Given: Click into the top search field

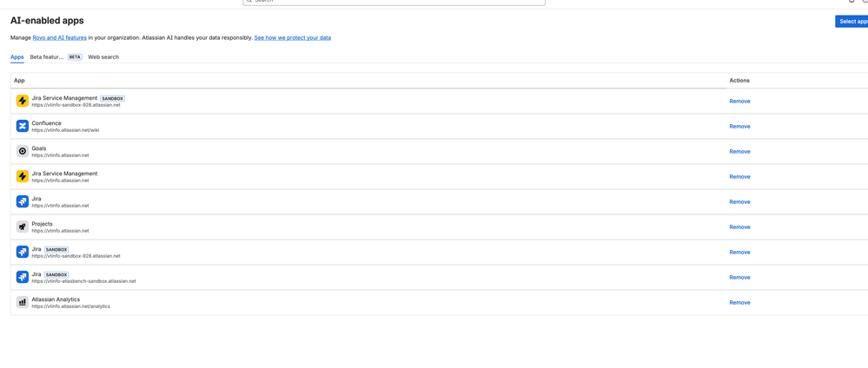Looking at the screenshot, I should pos(394,2).
